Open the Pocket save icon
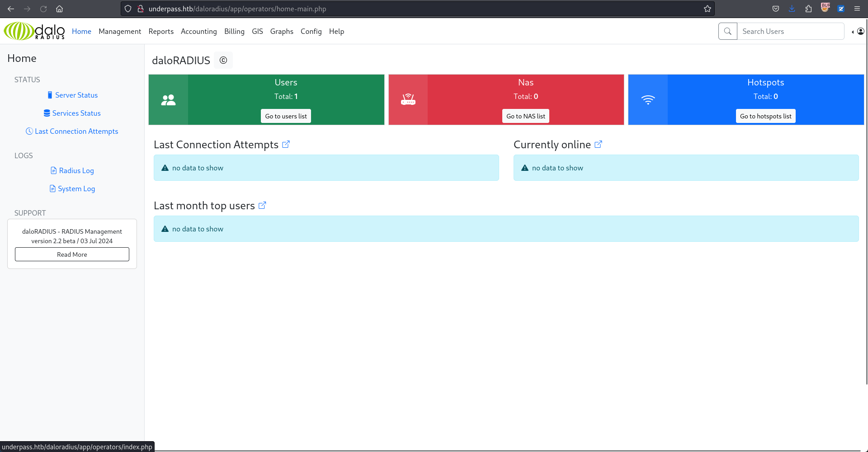 pos(776,9)
